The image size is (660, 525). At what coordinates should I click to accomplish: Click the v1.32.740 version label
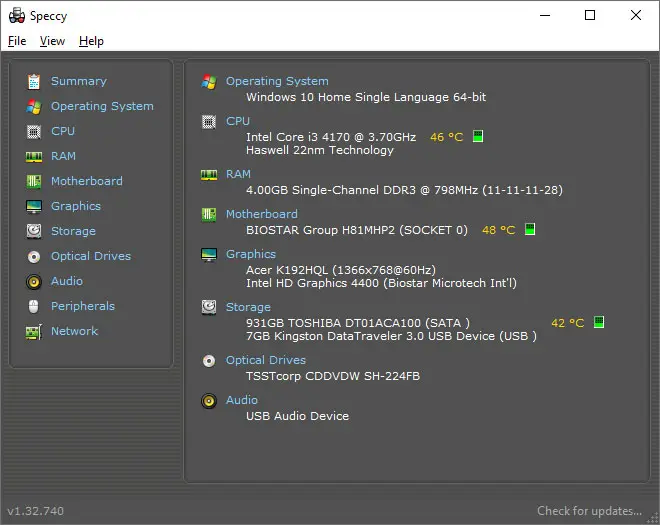[x=35, y=511]
